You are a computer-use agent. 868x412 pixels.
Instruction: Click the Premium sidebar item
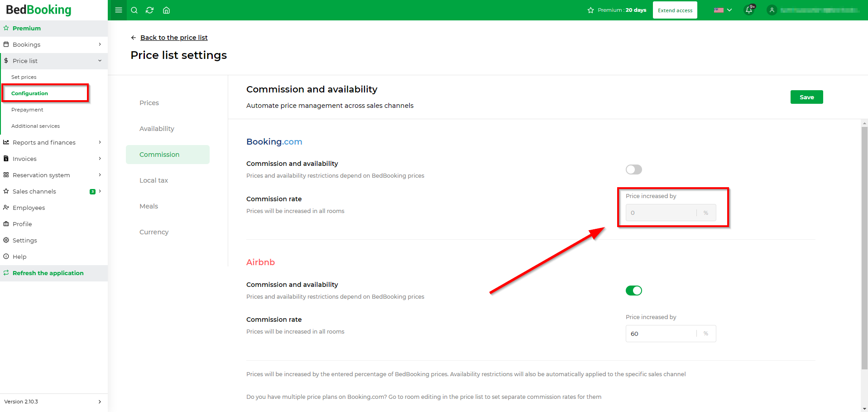[54, 28]
